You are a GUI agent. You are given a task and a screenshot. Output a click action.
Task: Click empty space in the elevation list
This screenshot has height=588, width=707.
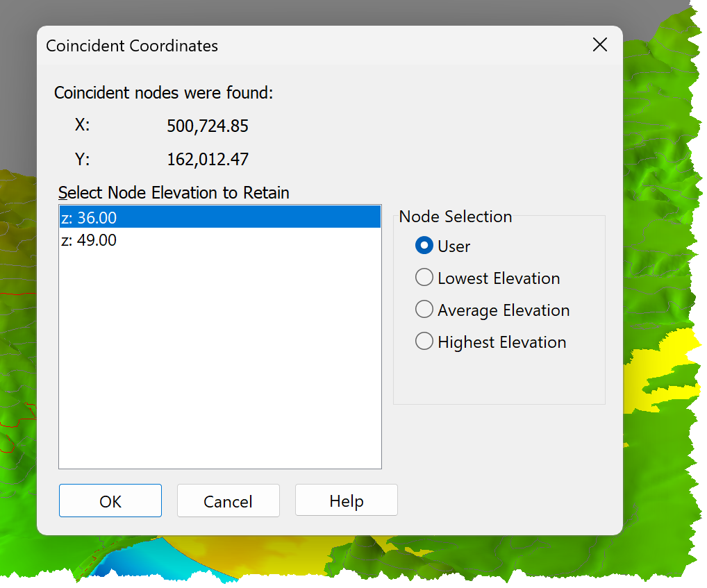point(220,360)
